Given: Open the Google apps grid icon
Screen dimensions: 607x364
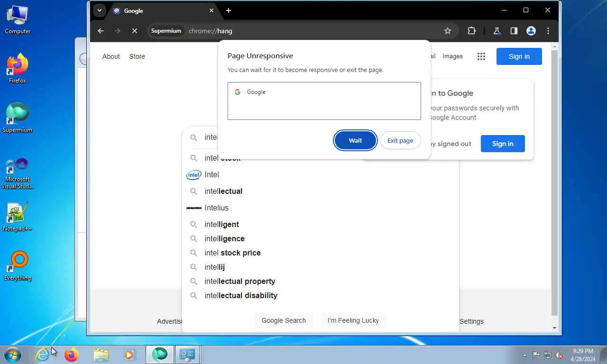Looking at the screenshot, I should (481, 56).
